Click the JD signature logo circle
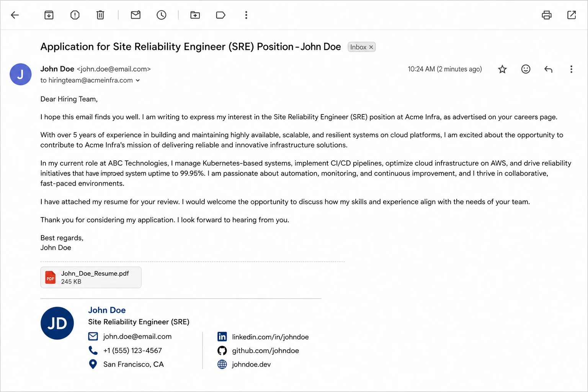 pyautogui.click(x=57, y=323)
